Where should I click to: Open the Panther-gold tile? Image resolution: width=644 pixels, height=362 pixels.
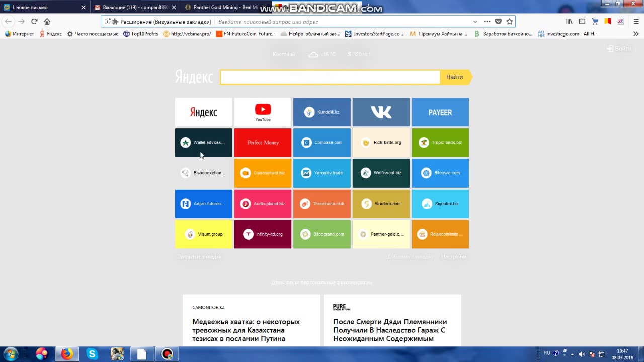click(x=381, y=234)
